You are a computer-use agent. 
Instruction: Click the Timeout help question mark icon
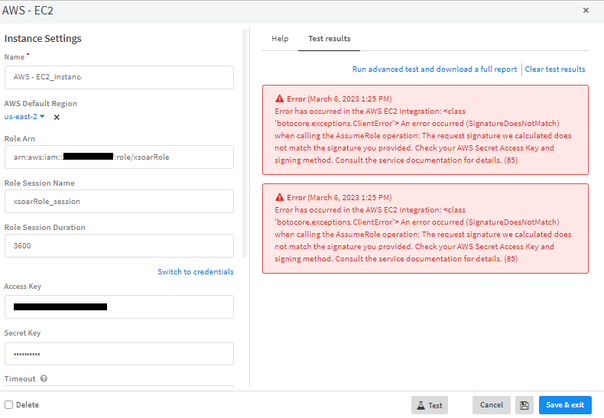click(x=44, y=379)
